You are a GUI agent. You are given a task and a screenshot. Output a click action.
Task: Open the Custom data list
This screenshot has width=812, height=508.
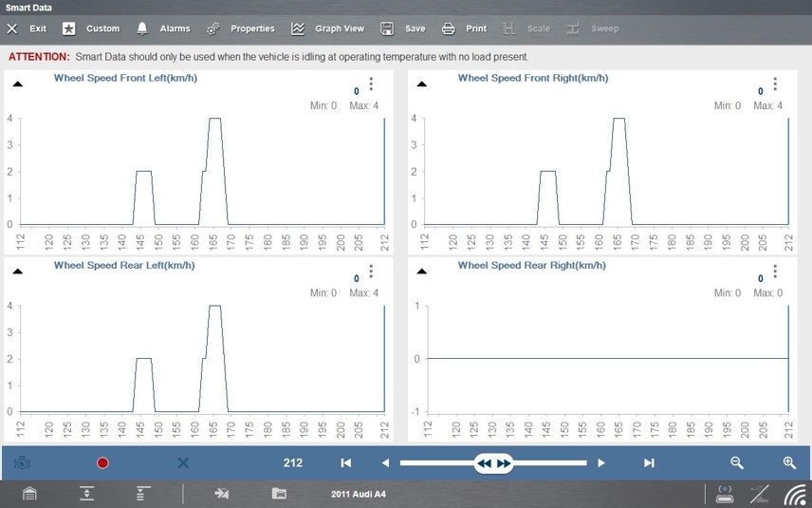point(92,28)
